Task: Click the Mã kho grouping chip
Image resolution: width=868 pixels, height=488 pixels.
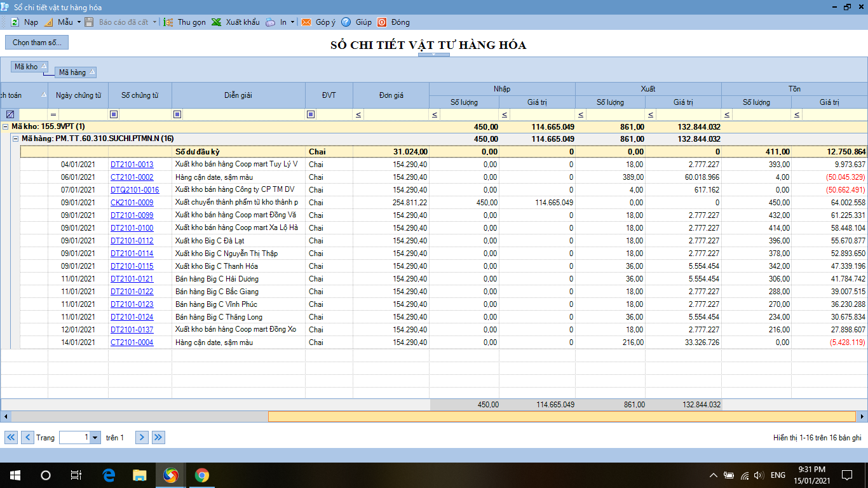Action: coord(31,67)
